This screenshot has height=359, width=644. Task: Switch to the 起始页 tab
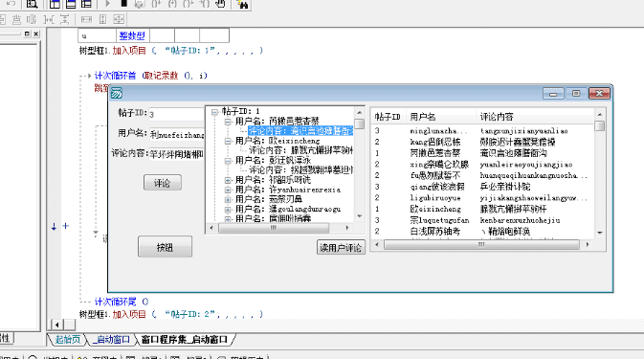pyautogui.click(x=67, y=340)
